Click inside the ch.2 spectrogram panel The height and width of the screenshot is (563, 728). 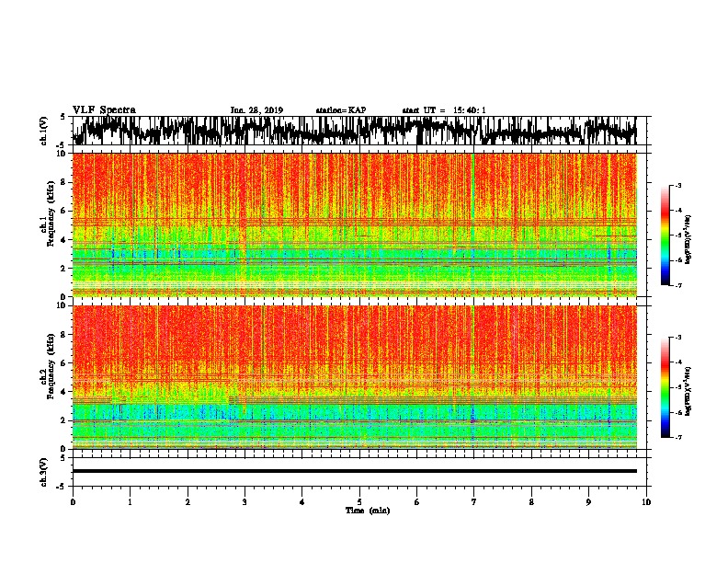[x=354, y=377]
